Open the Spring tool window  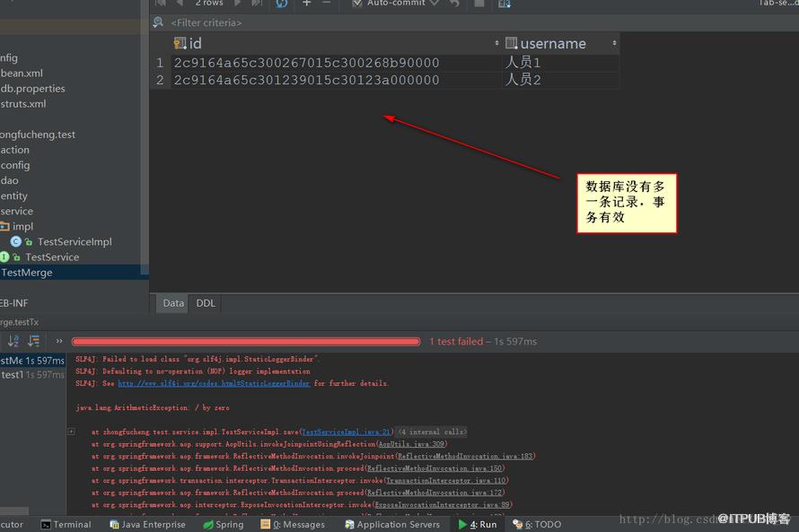(x=224, y=524)
